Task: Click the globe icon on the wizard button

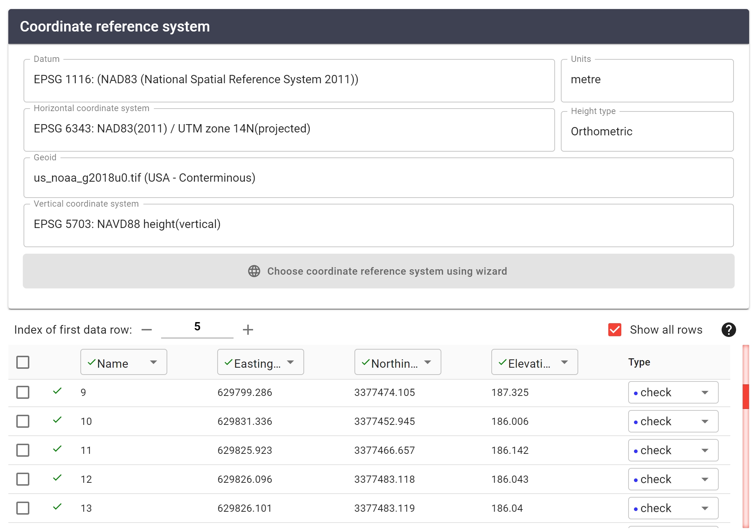Action: [x=254, y=271]
